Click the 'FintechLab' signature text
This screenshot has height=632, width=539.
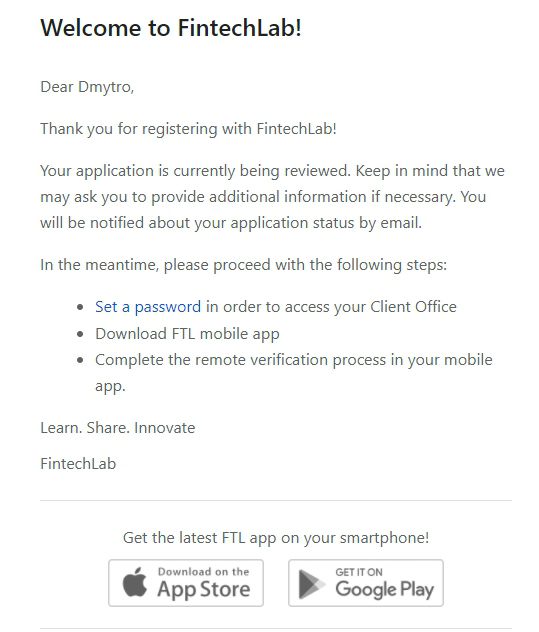(x=78, y=464)
